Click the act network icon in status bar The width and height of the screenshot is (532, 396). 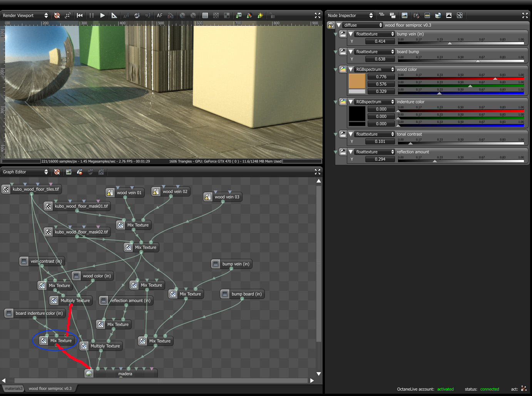pyautogui.click(x=524, y=389)
